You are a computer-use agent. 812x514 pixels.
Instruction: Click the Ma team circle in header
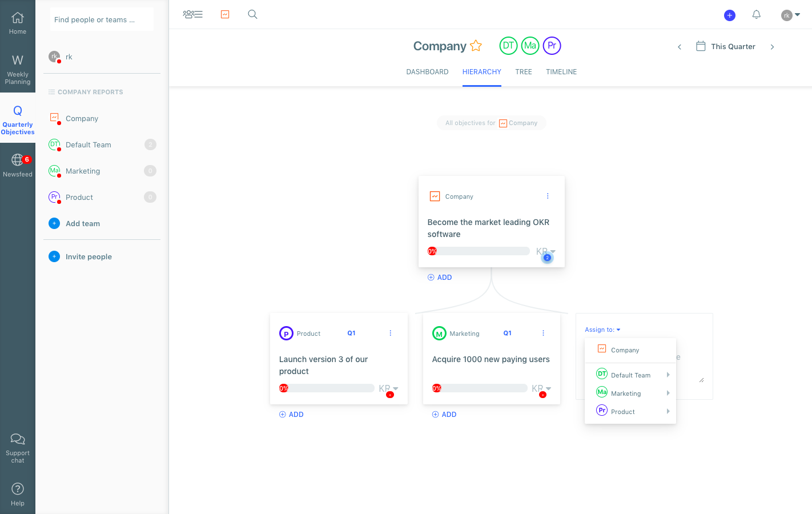pos(530,46)
